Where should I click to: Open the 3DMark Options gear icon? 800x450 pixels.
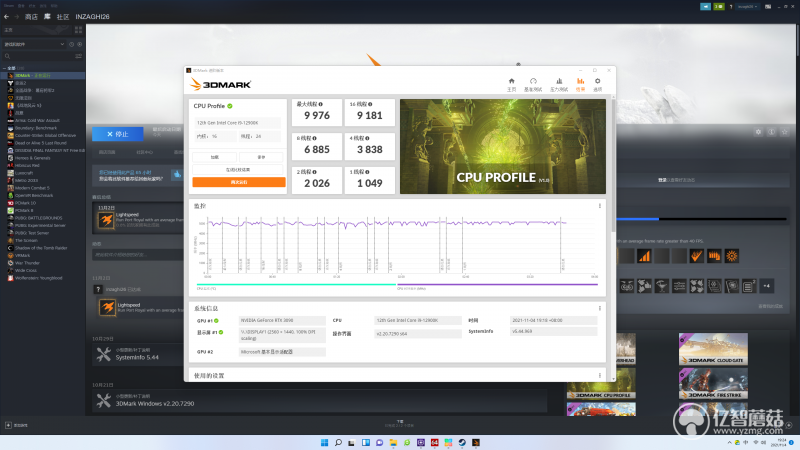597,84
